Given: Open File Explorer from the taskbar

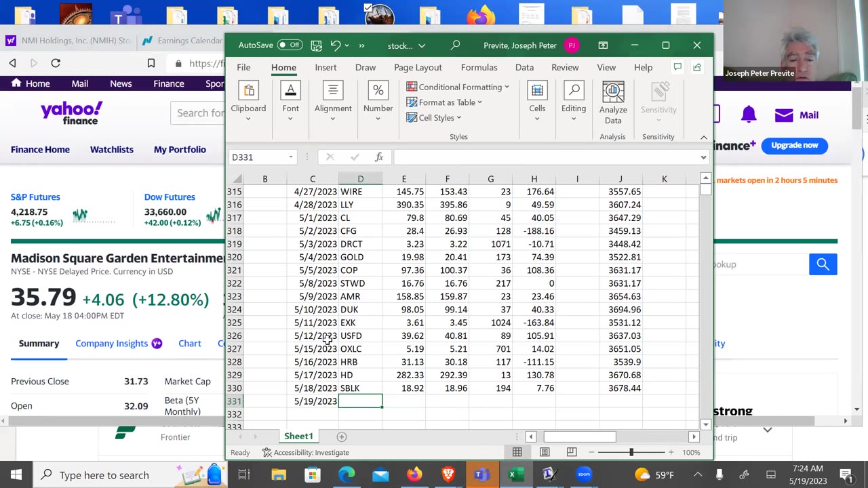Looking at the screenshot, I should [279, 474].
